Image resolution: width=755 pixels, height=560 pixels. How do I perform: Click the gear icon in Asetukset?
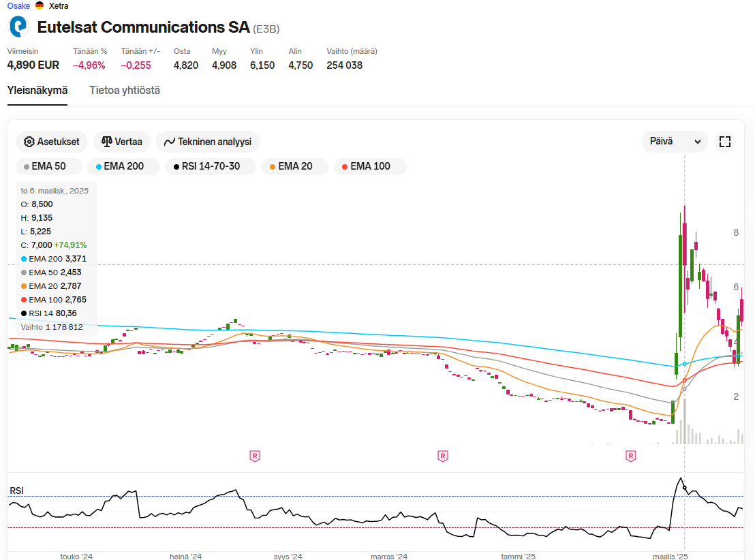tap(29, 142)
